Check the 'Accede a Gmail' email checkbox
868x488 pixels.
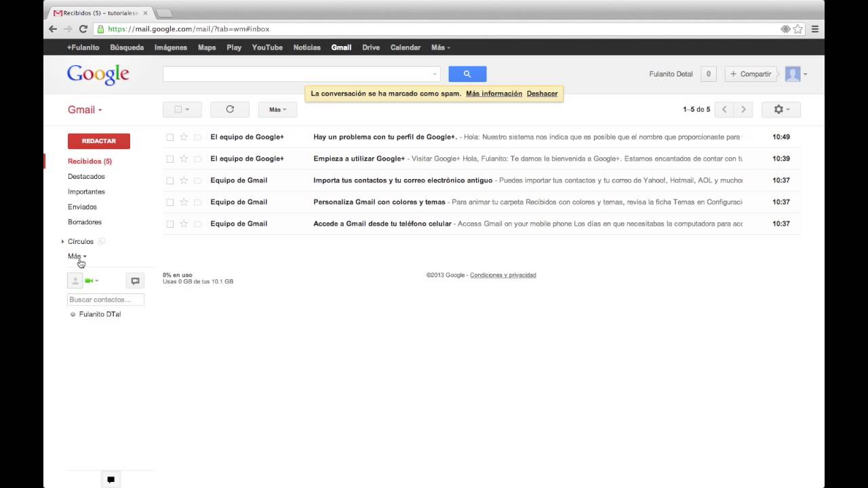tap(170, 224)
